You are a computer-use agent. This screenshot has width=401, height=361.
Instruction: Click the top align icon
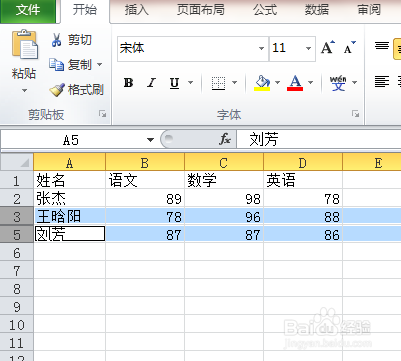click(382, 46)
